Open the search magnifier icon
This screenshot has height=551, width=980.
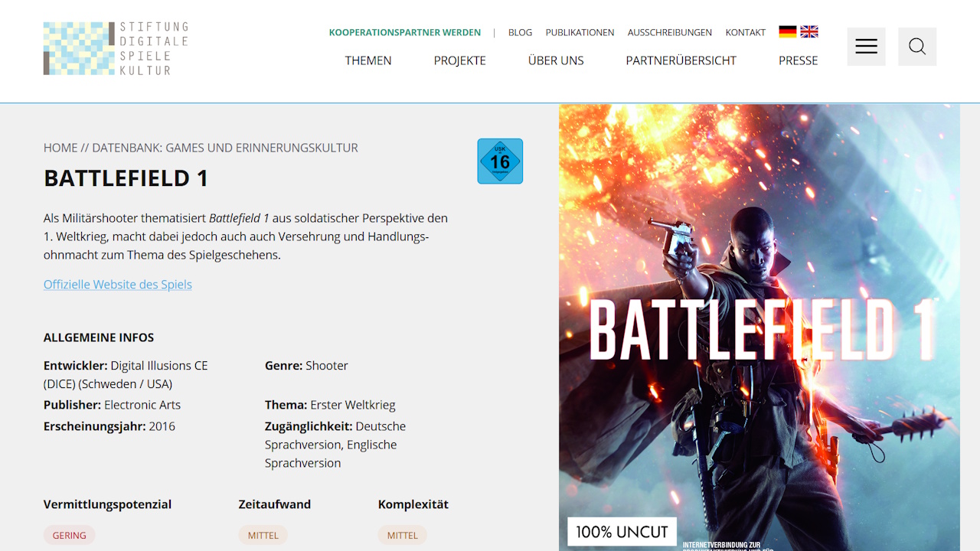pos(917,47)
